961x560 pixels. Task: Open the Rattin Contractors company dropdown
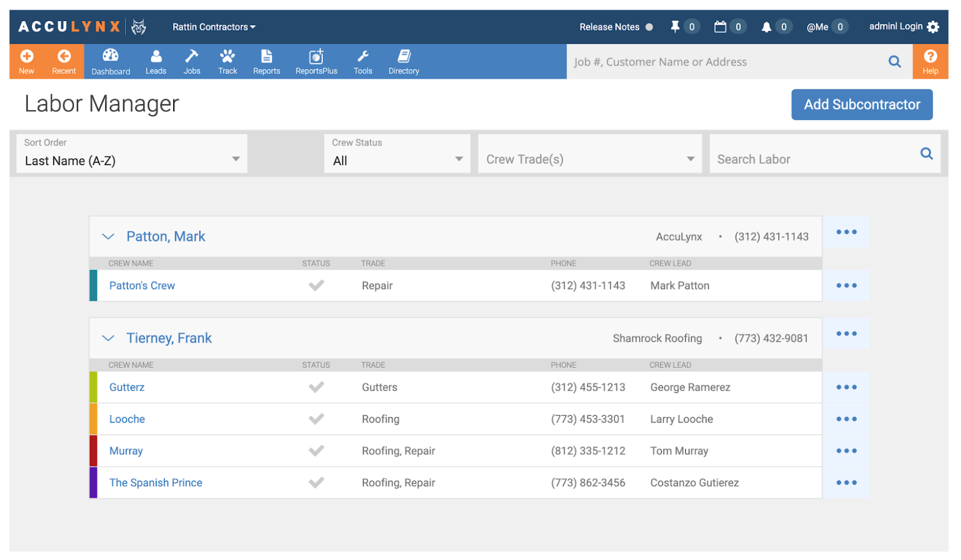(213, 27)
